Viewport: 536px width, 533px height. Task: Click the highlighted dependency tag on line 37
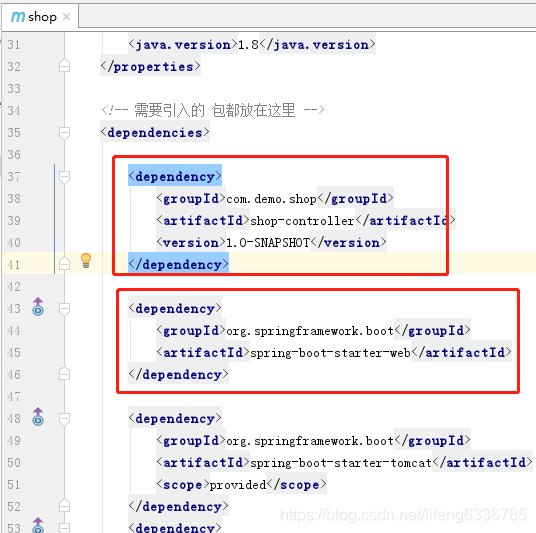point(175,177)
